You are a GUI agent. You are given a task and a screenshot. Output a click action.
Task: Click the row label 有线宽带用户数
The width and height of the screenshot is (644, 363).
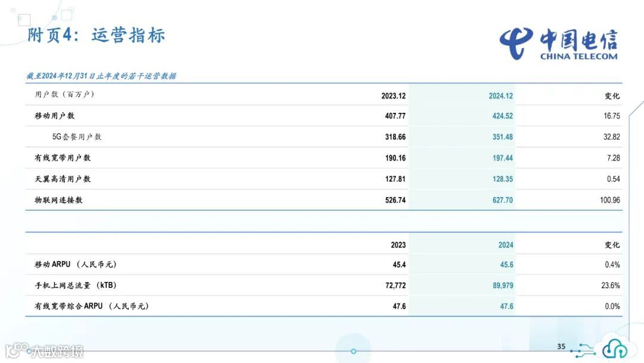click(x=63, y=158)
